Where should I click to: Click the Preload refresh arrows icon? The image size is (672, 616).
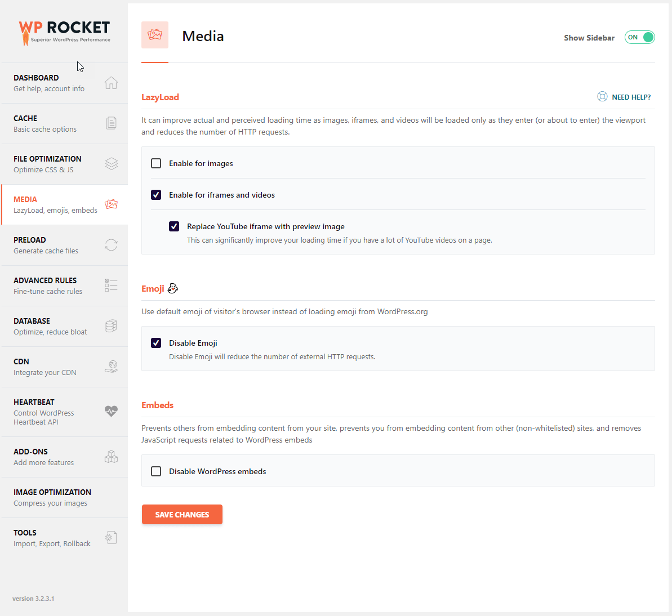click(111, 245)
